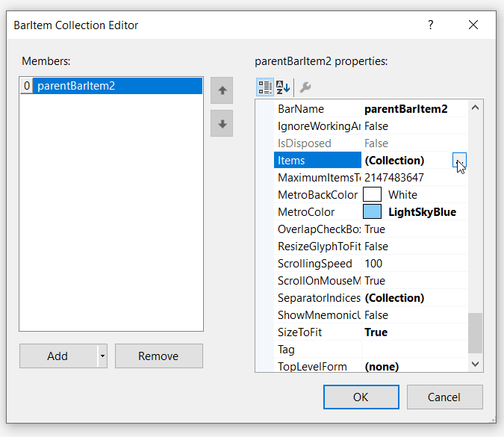This screenshot has width=504, height=437.
Task: Edit the ScrollingSpeed value field
Action: [414, 263]
